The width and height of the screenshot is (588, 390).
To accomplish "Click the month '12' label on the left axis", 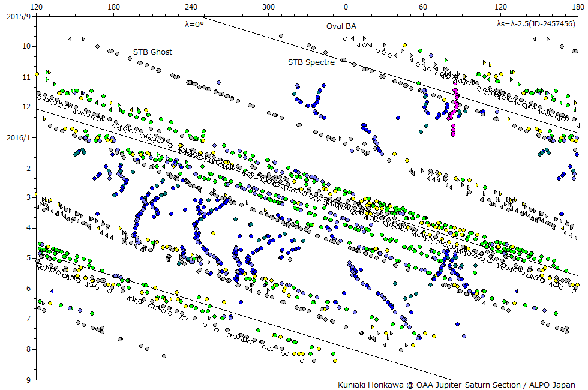I will click(x=26, y=107).
